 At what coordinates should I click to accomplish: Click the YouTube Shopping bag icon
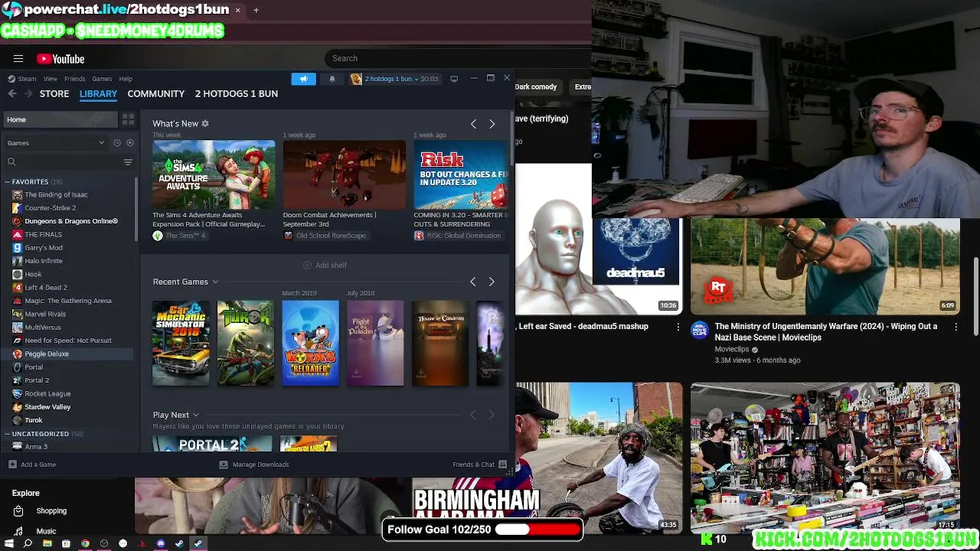(x=19, y=511)
